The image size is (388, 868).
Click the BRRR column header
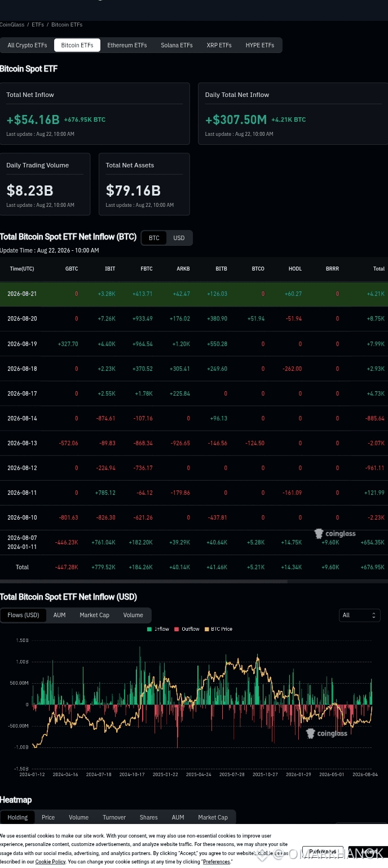coord(332,269)
